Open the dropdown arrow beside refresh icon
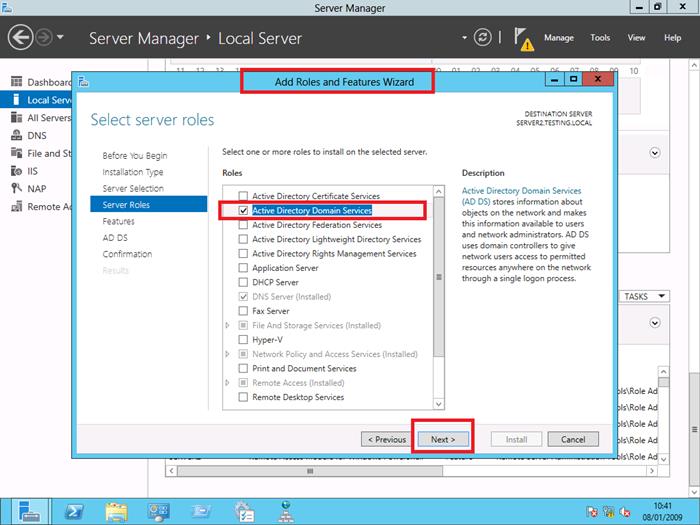The height and width of the screenshot is (525, 700). 464,38
